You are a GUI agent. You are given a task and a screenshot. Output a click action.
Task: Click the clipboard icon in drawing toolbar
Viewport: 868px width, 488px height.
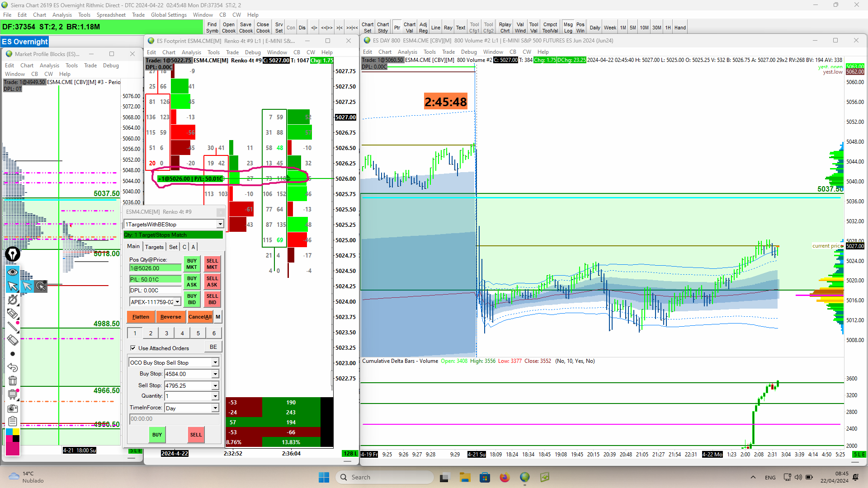tap(13, 422)
